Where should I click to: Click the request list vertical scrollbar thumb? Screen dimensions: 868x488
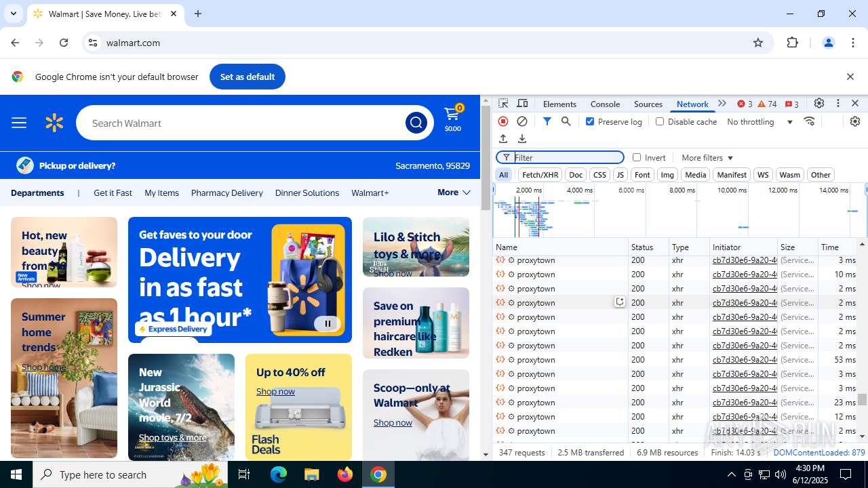pos(863,399)
